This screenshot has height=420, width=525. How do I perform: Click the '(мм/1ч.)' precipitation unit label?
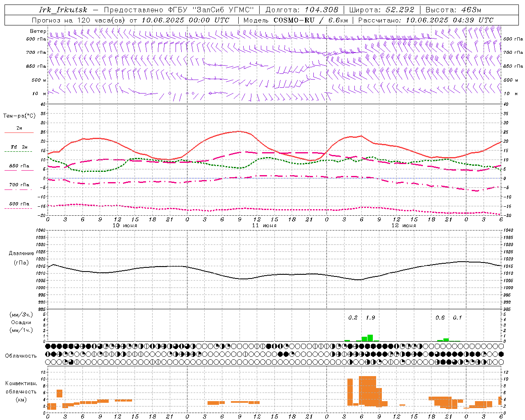coord(21,330)
